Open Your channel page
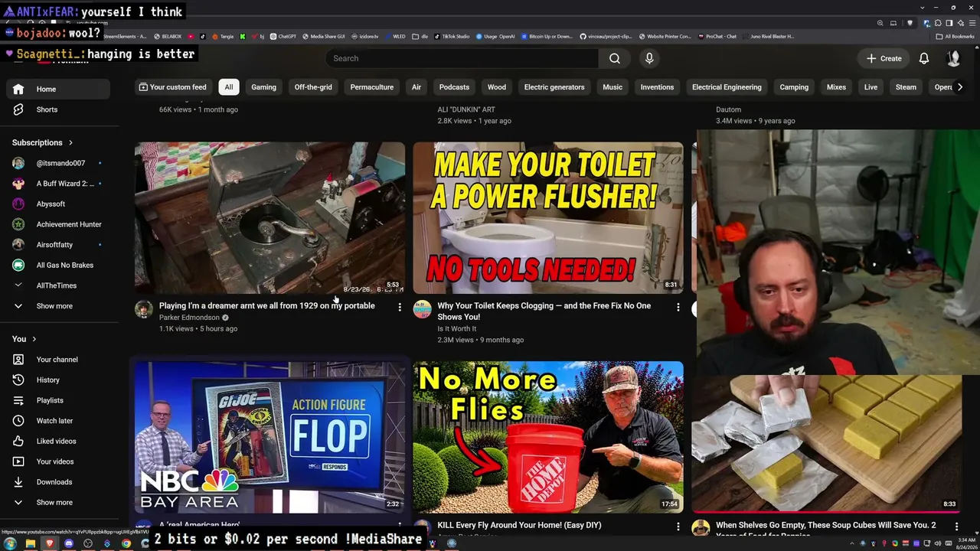The width and height of the screenshot is (980, 551). (x=58, y=360)
